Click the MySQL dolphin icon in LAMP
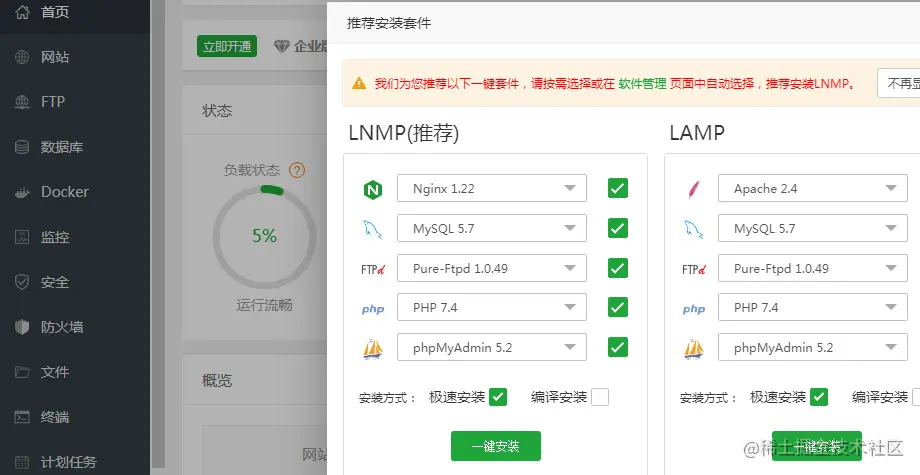 click(x=694, y=229)
